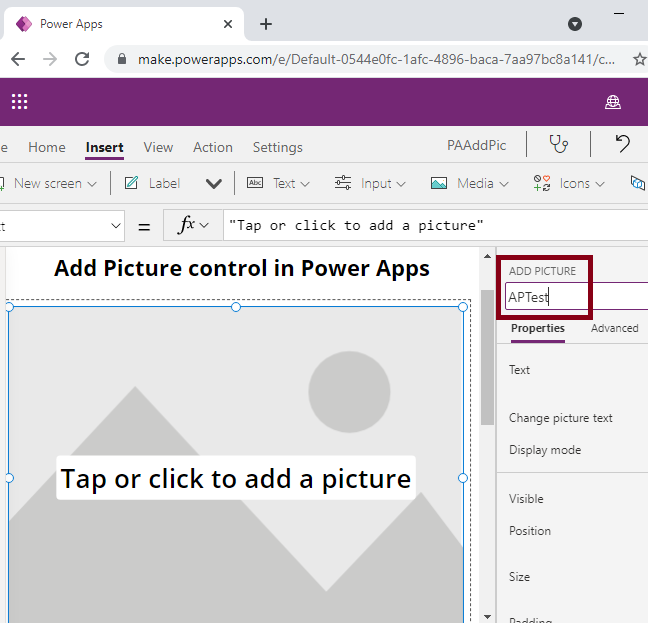Switch to the Advanced tab
The image size is (648, 623).
tap(615, 328)
